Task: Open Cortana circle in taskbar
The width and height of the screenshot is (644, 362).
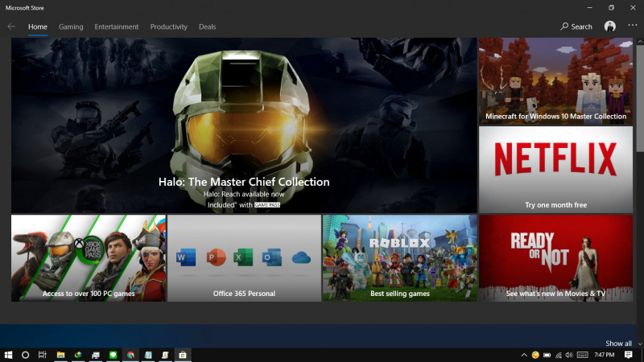Action: (x=25, y=355)
